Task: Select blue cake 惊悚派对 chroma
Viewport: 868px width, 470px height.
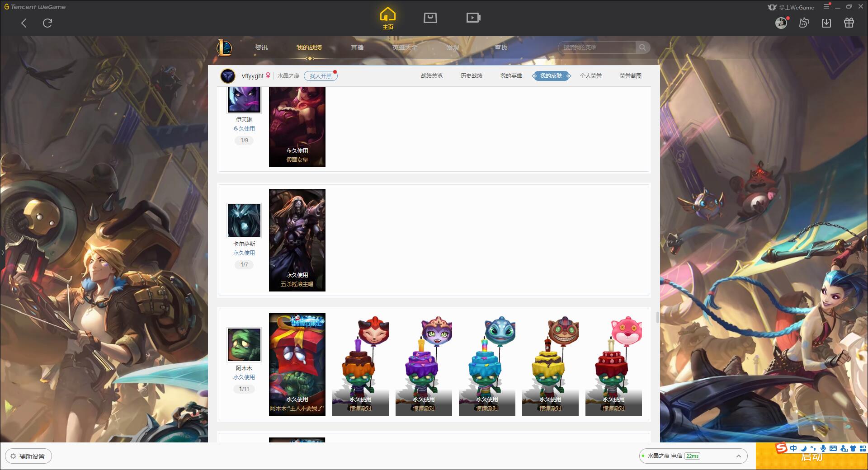Action: coord(487,364)
